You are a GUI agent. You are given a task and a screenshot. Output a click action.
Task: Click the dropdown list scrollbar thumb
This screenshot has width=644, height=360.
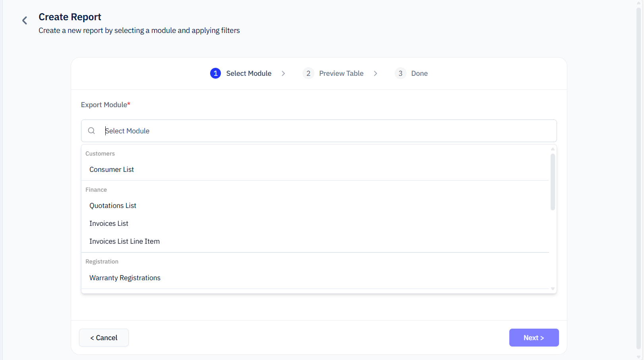[553, 182]
